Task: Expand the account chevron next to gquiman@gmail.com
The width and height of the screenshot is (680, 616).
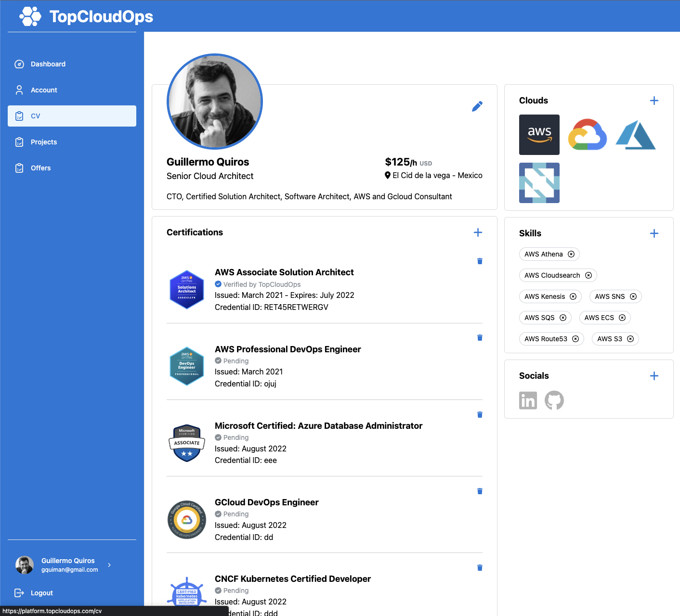Action: 109,565
